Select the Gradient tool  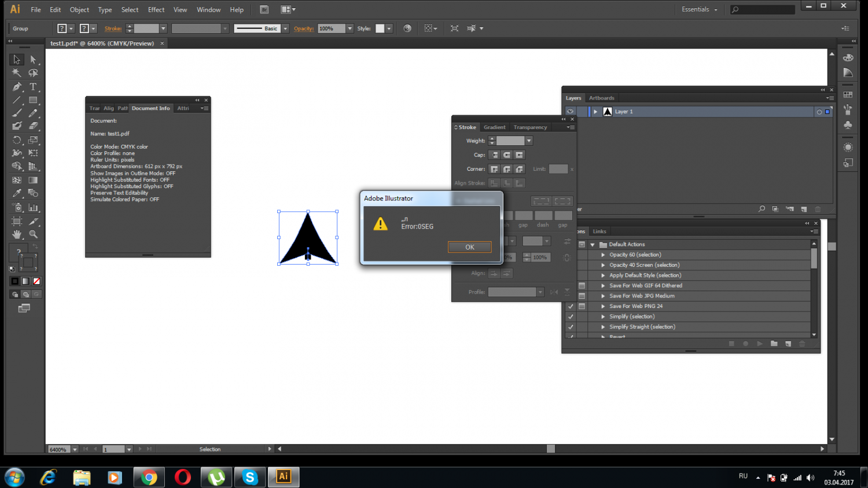pyautogui.click(x=33, y=180)
